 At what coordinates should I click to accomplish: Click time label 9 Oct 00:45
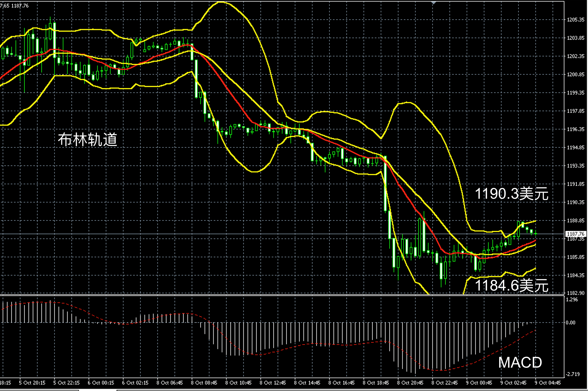point(479,383)
